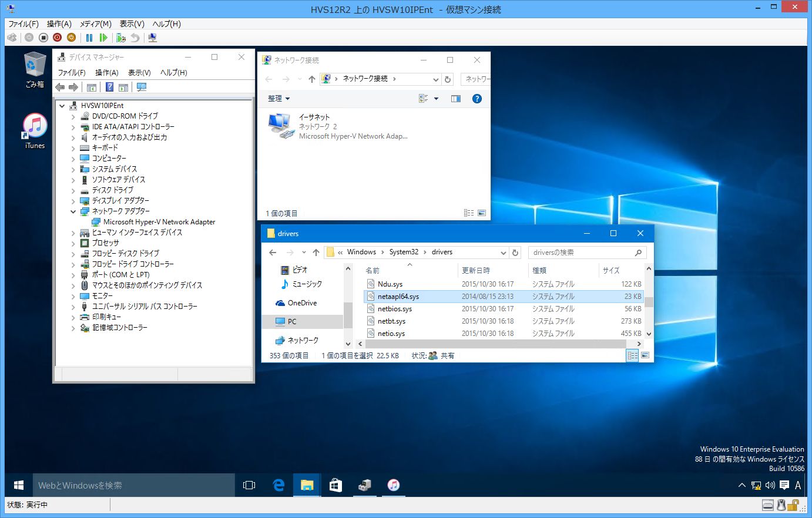Switch drivers window to large icons view
Screen dimensions: 812x518
(645, 355)
